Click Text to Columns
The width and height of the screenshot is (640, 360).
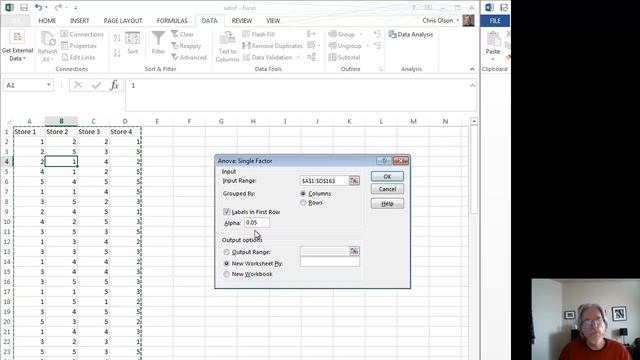click(227, 47)
